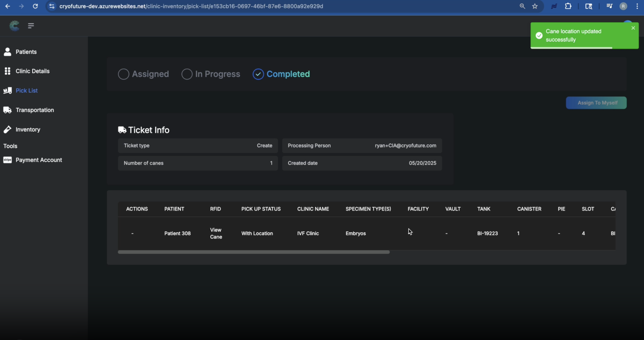The image size is (644, 340).
Task: Click the Clinic Details grid icon
Action: click(7, 71)
